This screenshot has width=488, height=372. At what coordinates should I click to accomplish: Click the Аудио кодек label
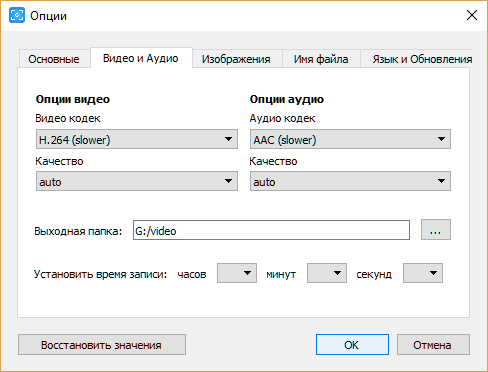click(282, 118)
